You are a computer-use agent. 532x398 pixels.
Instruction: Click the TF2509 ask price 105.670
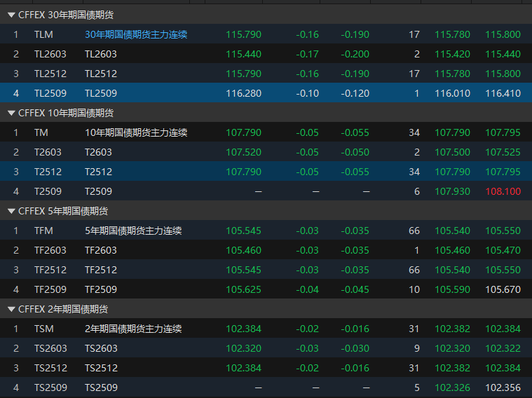[x=503, y=289]
